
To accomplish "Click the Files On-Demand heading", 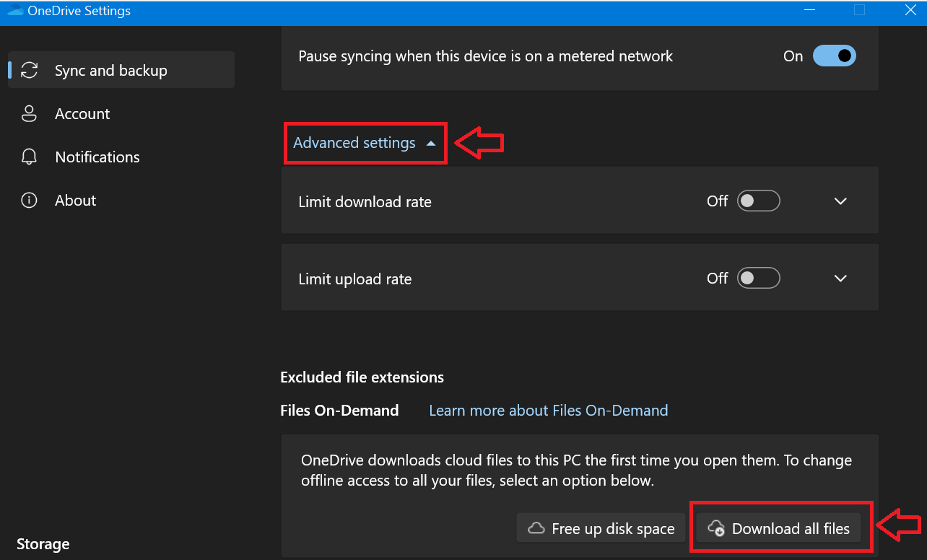I will point(339,410).
